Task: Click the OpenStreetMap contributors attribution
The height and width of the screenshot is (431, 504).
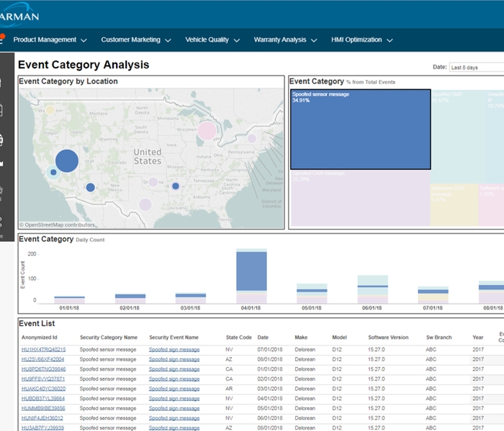Action: (x=57, y=224)
